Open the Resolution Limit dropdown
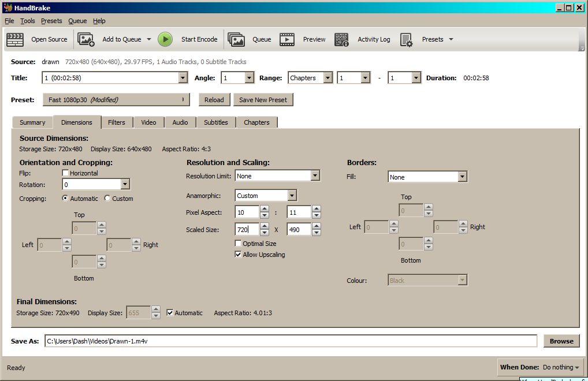588x381 pixels. pyautogui.click(x=315, y=176)
